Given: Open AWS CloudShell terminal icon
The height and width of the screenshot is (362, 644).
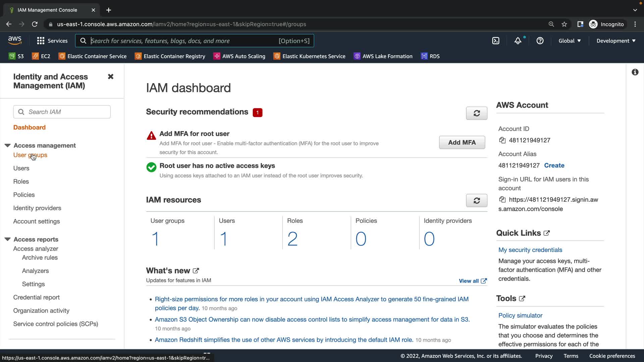Looking at the screenshot, I should coord(496,41).
